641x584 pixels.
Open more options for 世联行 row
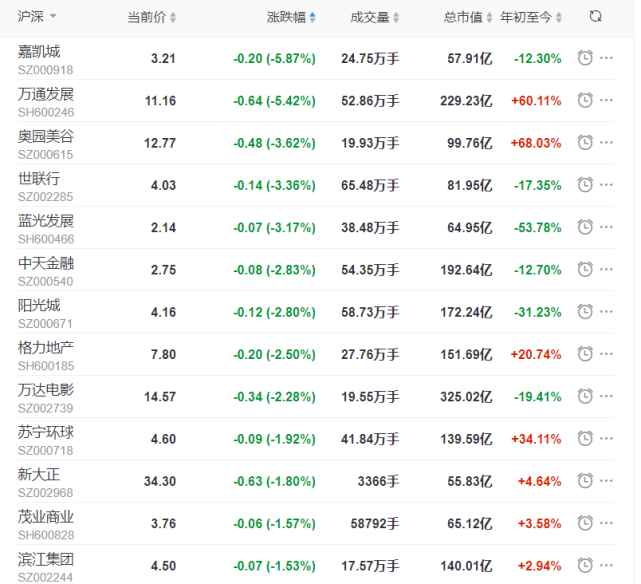pyautogui.click(x=606, y=185)
